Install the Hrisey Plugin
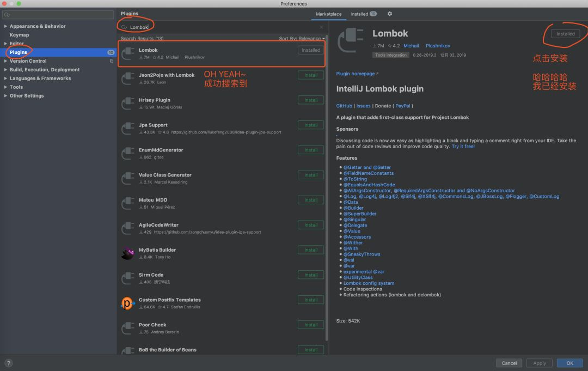 311,100
